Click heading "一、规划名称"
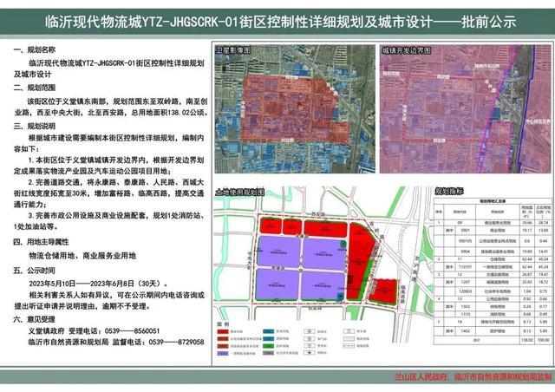The width and height of the screenshot is (555, 392). pos(35,50)
